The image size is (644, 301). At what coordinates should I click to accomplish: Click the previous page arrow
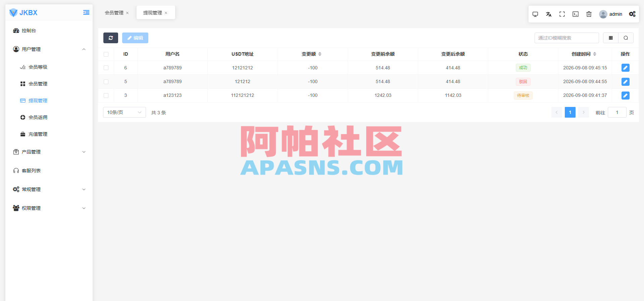tap(557, 112)
